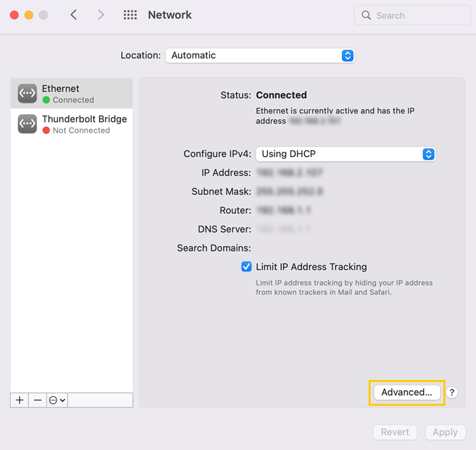
Task: Click the Thunderbolt Bridge icon in sidebar
Action: point(27,124)
